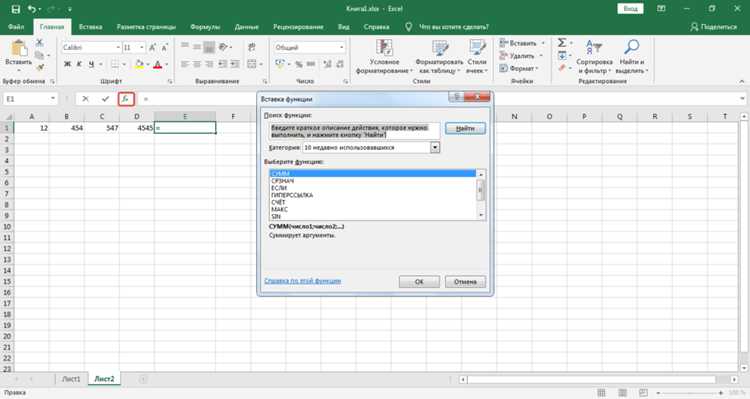Open the Calibri font name dropdown
This screenshot has height=399, width=750.
point(118,47)
